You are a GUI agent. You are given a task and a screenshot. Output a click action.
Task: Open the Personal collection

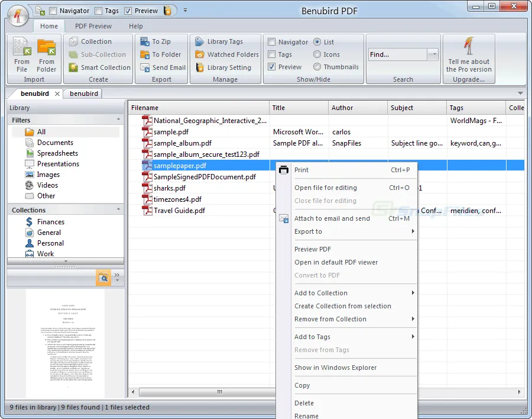tap(44, 243)
